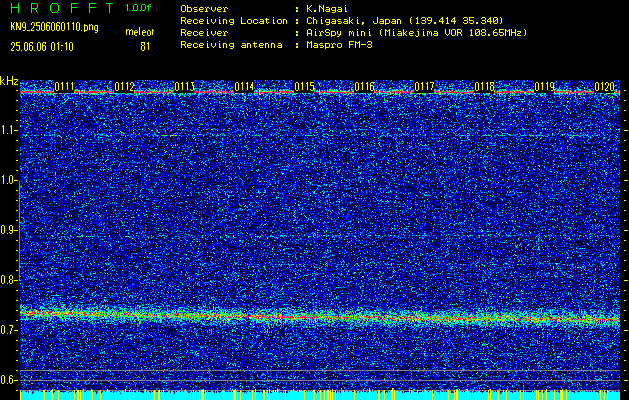Click time marker 0112
Image resolution: width=629 pixels, height=400 pixels.
click(x=124, y=87)
